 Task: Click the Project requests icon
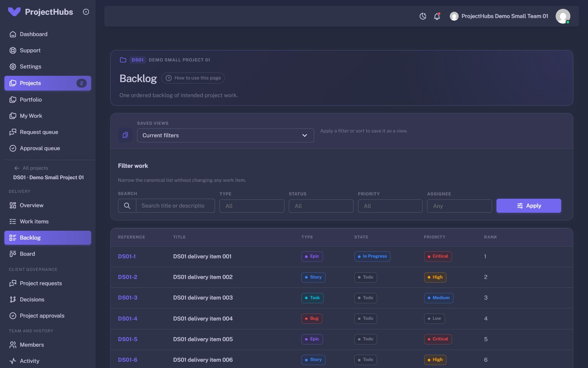coord(13,283)
